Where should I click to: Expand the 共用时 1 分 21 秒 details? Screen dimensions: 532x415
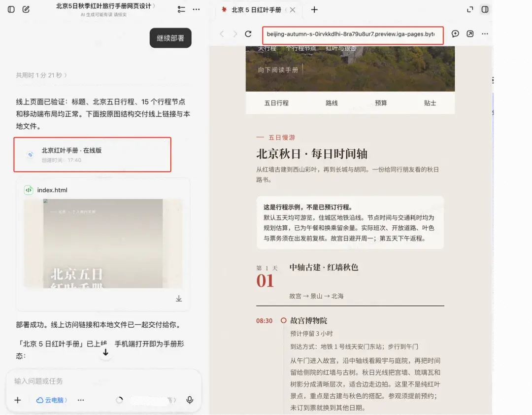[x=41, y=75]
